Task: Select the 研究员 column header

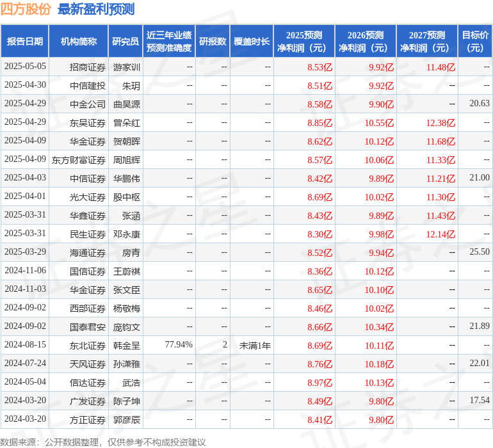Action: 125,42
